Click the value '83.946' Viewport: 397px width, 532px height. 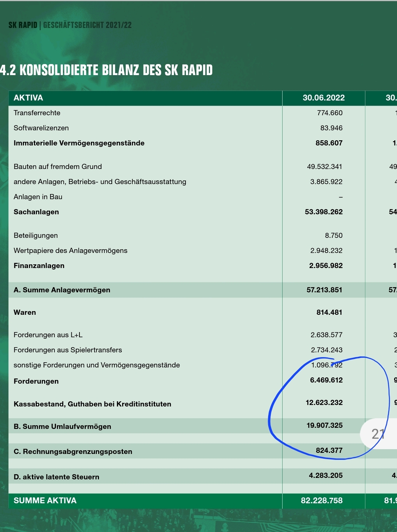click(332, 128)
